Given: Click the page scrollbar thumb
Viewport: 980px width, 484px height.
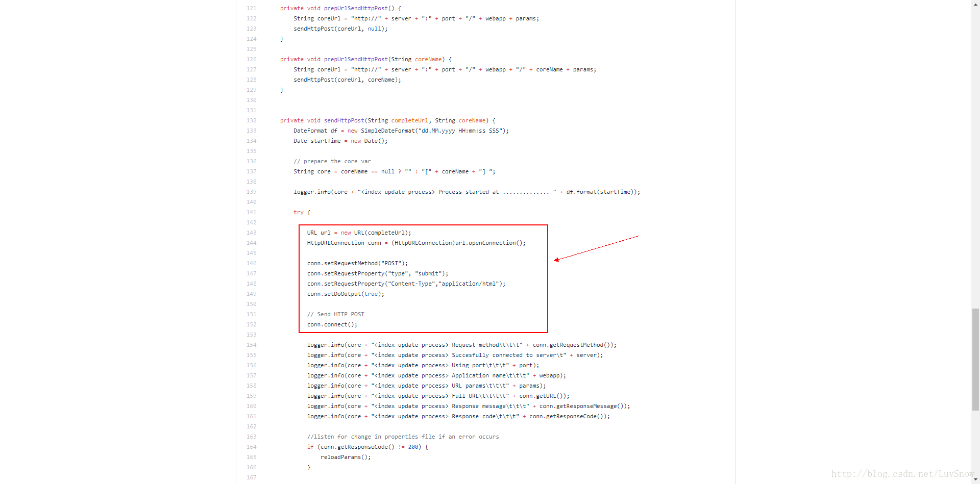Looking at the screenshot, I should (975, 359).
